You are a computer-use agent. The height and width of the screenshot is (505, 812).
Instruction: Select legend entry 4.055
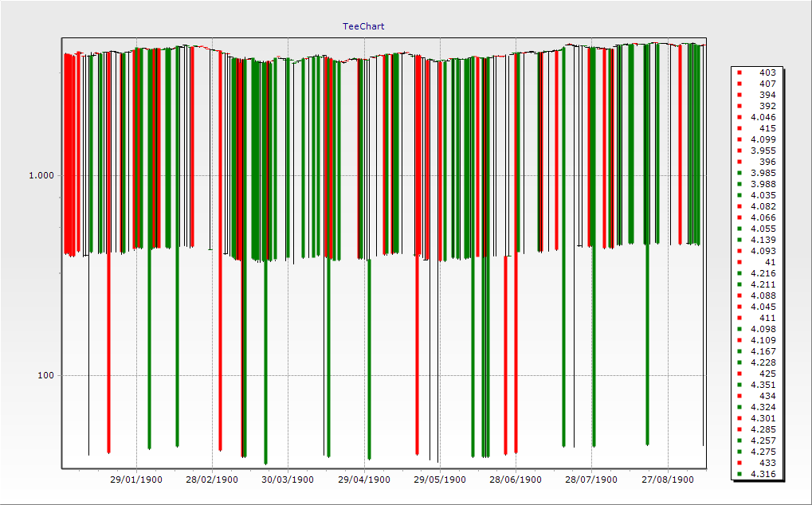(756, 229)
